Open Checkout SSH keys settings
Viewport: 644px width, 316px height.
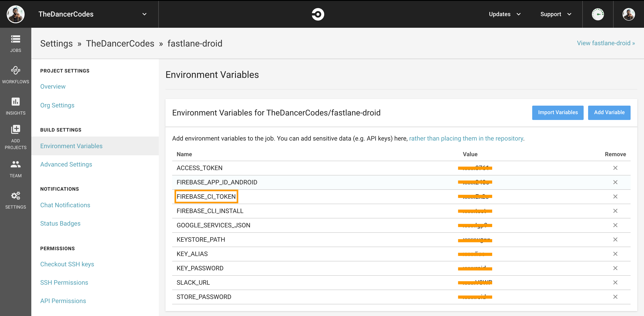pos(67,264)
